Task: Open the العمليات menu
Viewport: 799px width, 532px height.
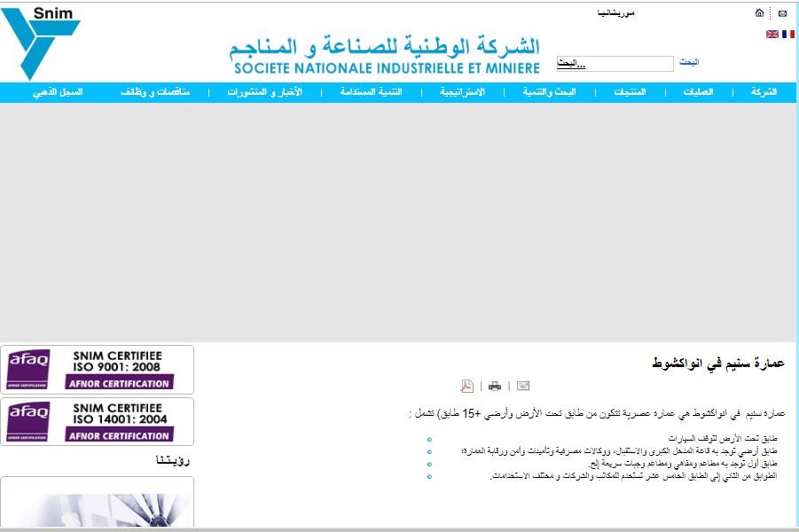Action: [x=699, y=92]
